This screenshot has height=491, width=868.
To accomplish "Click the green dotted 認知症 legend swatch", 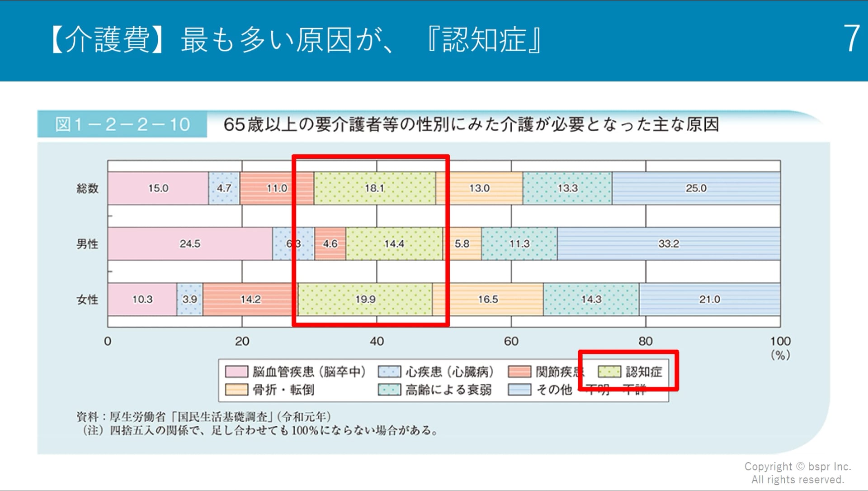I will pos(609,372).
